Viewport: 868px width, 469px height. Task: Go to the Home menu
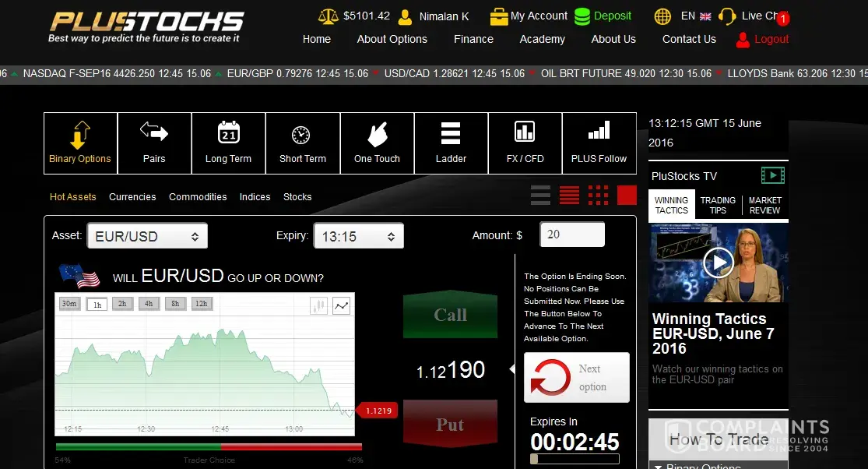pos(317,39)
